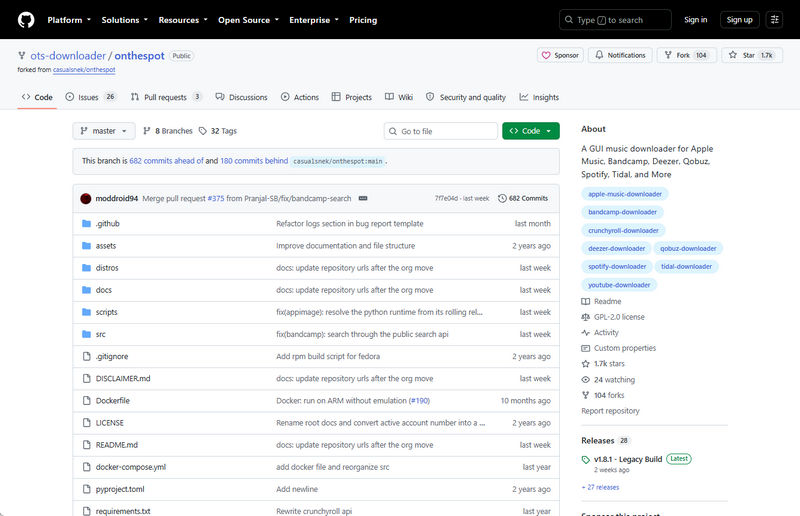Expand the Solutions dropdown
This screenshot has width=800, height=516.
coord(124,20)
